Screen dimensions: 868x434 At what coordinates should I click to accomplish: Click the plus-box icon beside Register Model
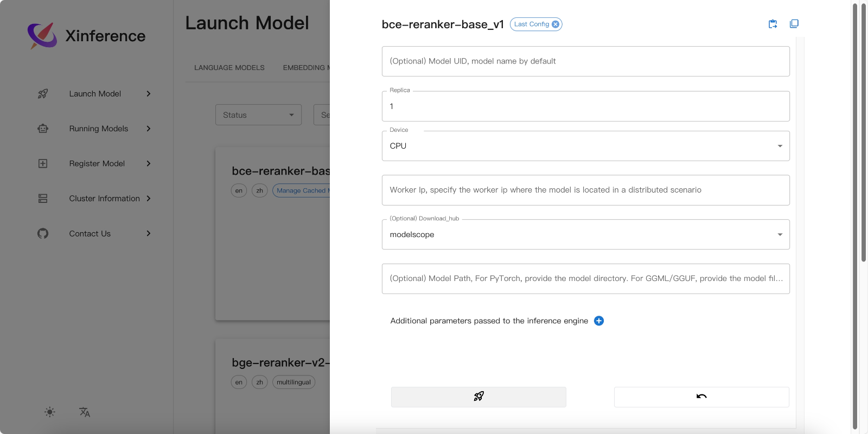43,163
